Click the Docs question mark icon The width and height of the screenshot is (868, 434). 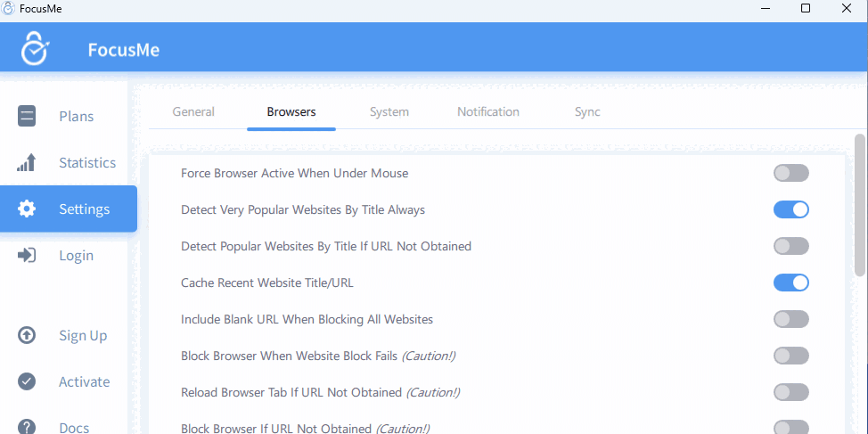point(27,427)
